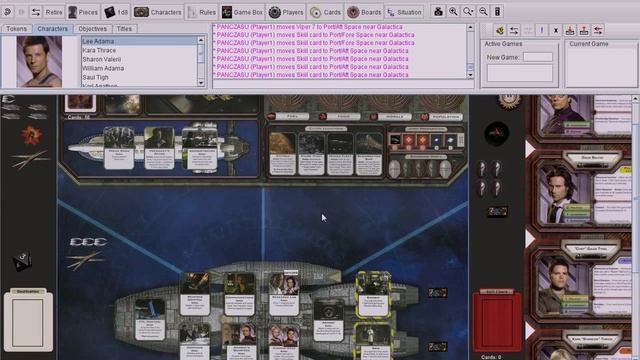
Task: Click the zoom in magnifier icon
Action: (453, 11)
